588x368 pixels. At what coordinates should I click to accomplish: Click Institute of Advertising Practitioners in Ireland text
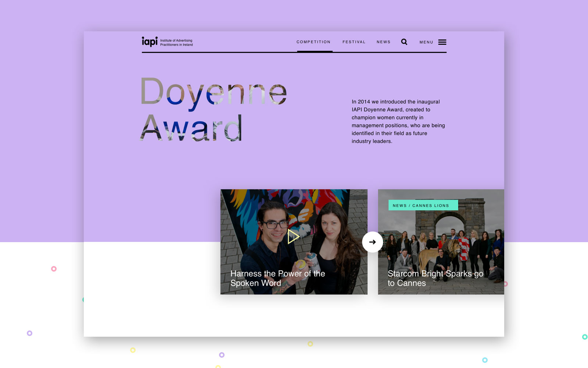click(x=176, y=43)
